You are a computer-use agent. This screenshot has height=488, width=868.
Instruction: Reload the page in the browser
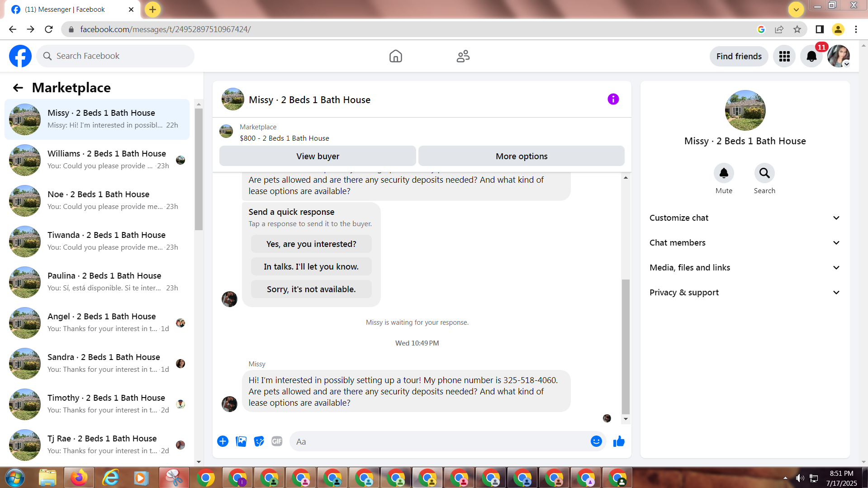tap(49, 29)
